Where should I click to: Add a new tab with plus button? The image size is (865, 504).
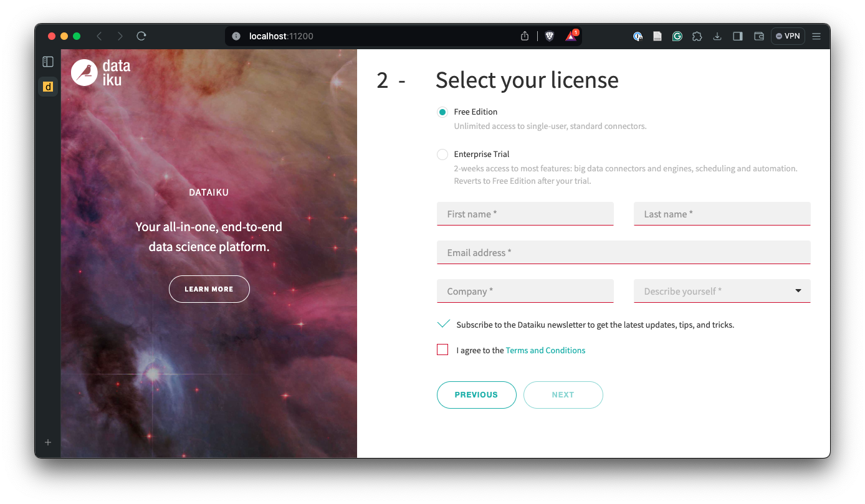tap(48, 442)
